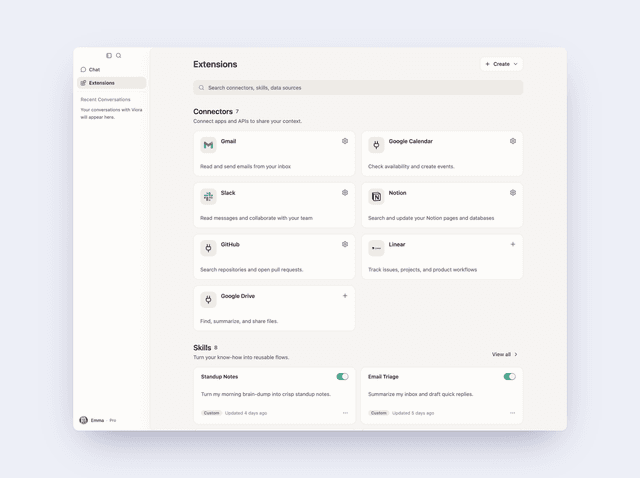Click 'Search repositories and open pull requests.' text
The height and width of the screenshot is (478, 640).
pos(251,270)
